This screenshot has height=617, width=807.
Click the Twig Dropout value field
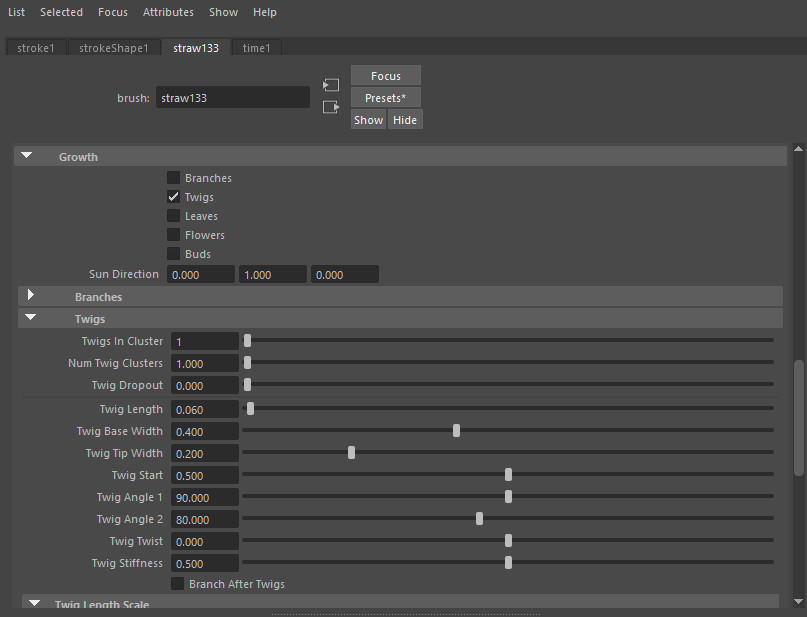[x=205, y=386]
